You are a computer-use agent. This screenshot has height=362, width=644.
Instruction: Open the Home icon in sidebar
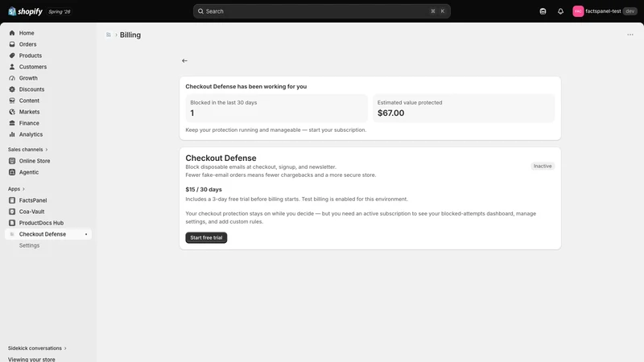click(12, 33)
